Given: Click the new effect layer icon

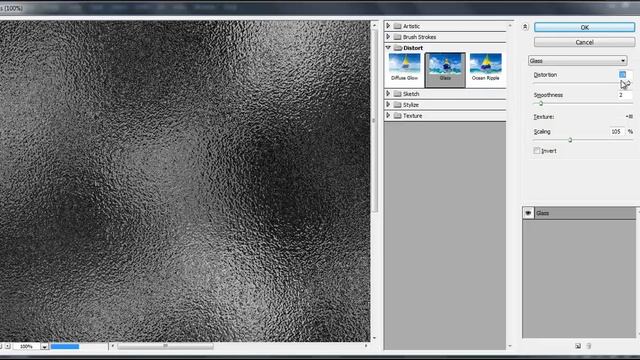Looking at the screenshot, I should [578, 346].
